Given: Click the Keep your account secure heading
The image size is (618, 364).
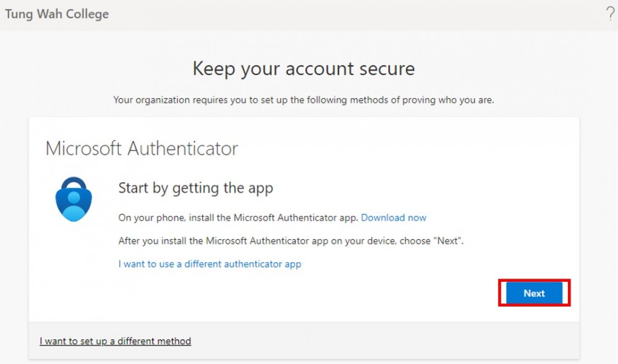Looking at the screenshot, I should coord(303,69).
